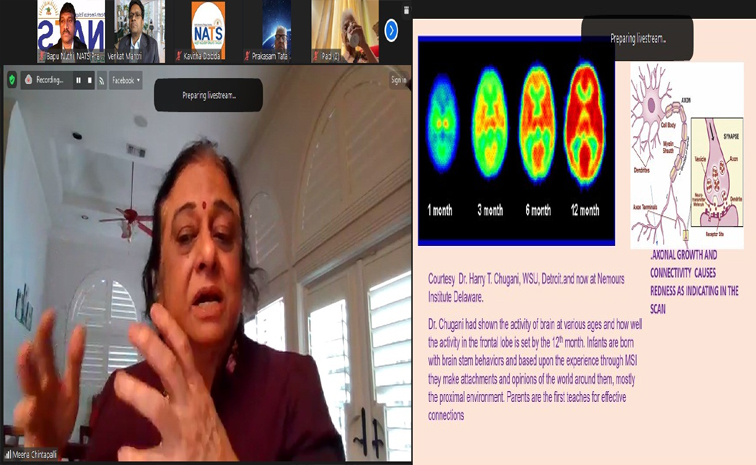The width and height of the screenshot is (756, 465).
Task: Click the green encryption shield icon
Action: tap(12, 80)
